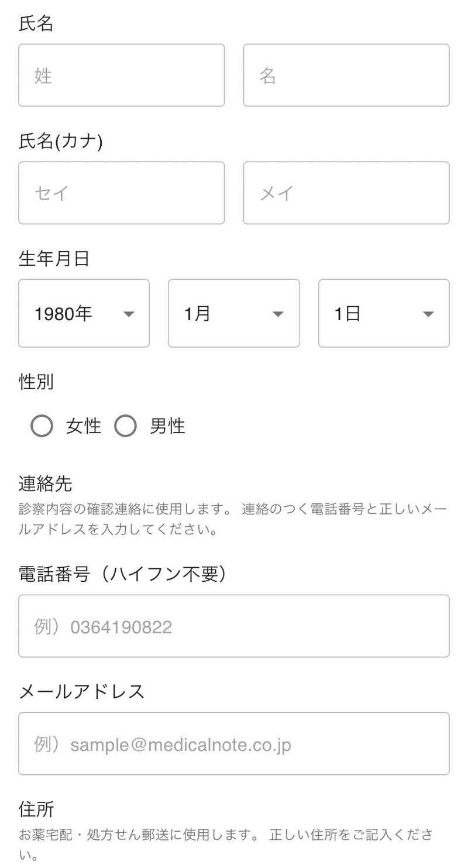
Task: Click the 生年月日 label
Action: tap(54, 259)
